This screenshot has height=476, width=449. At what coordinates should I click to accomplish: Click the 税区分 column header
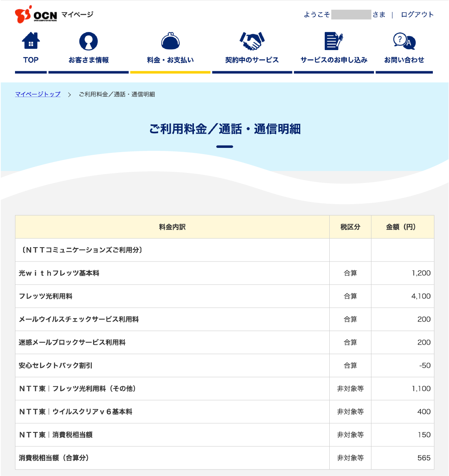coord(351,227)
